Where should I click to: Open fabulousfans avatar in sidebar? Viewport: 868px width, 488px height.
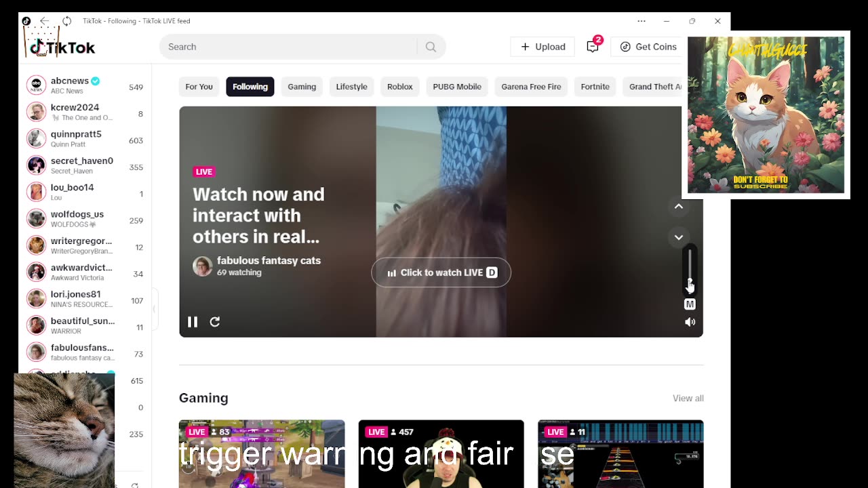pos(36,352)
